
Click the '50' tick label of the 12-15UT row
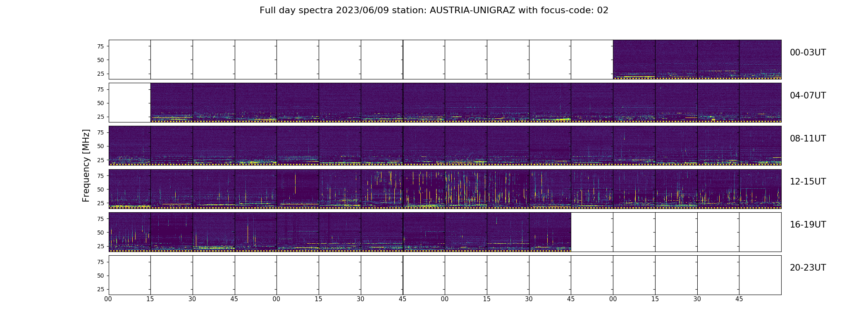(100, 189)
